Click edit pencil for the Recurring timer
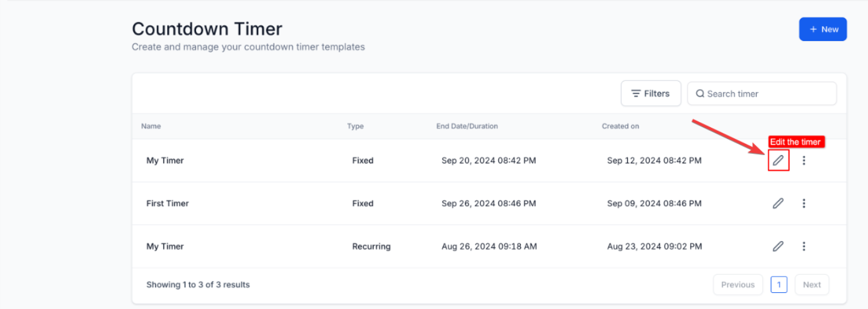 pos(778,246)
